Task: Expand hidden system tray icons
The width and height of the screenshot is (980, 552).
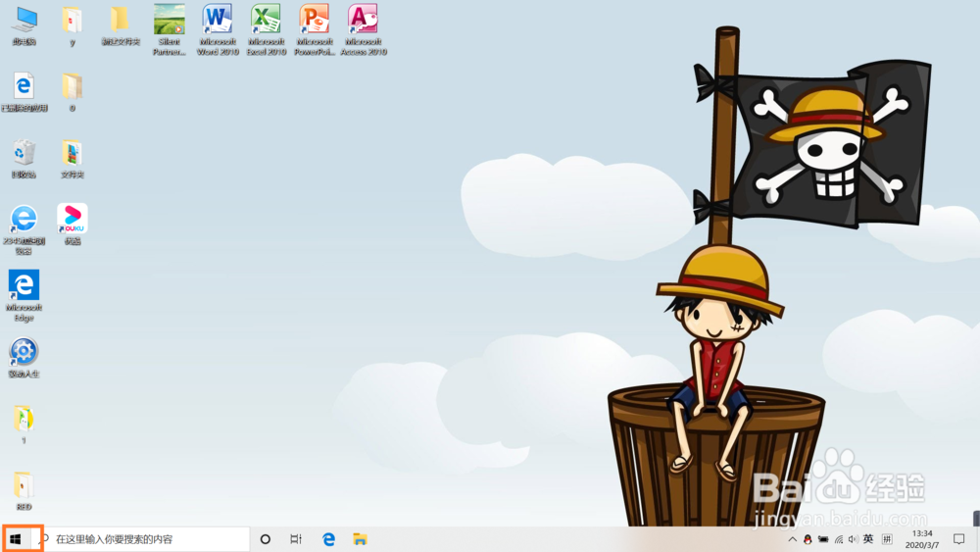Action: tap(792, 539)
